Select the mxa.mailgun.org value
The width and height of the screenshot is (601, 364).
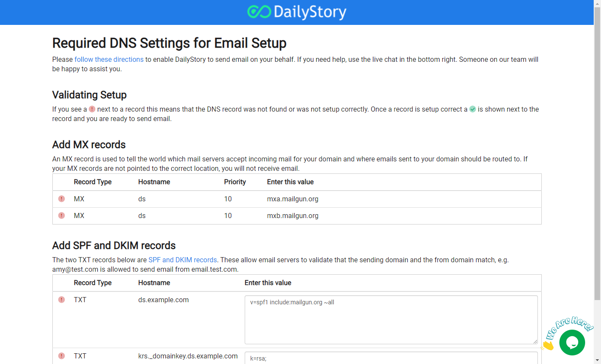tap(293, 199)
